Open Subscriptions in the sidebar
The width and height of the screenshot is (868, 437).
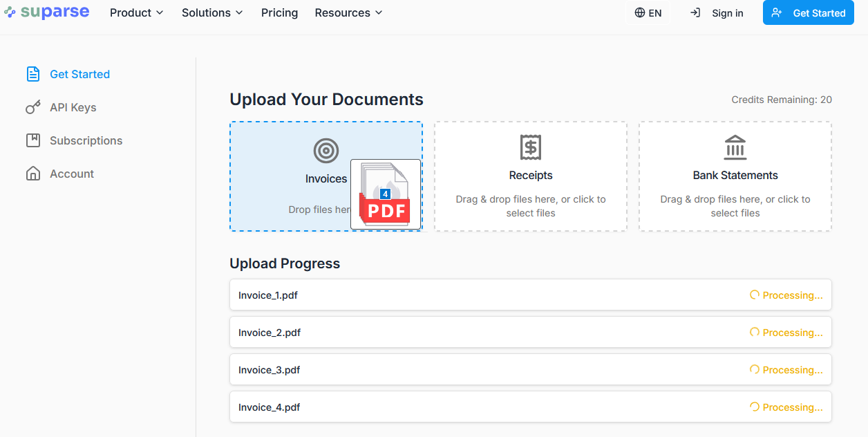(86, 140)
